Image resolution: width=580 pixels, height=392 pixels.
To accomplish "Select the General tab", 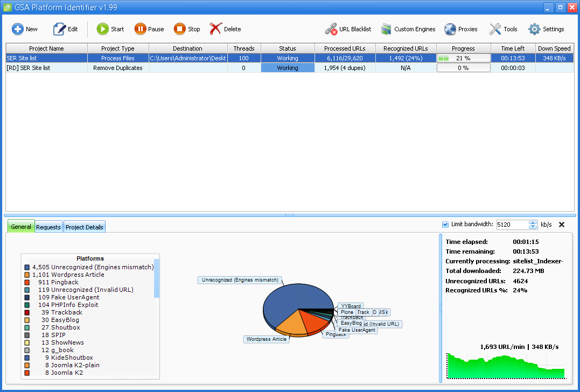I will tap(21, 227).
